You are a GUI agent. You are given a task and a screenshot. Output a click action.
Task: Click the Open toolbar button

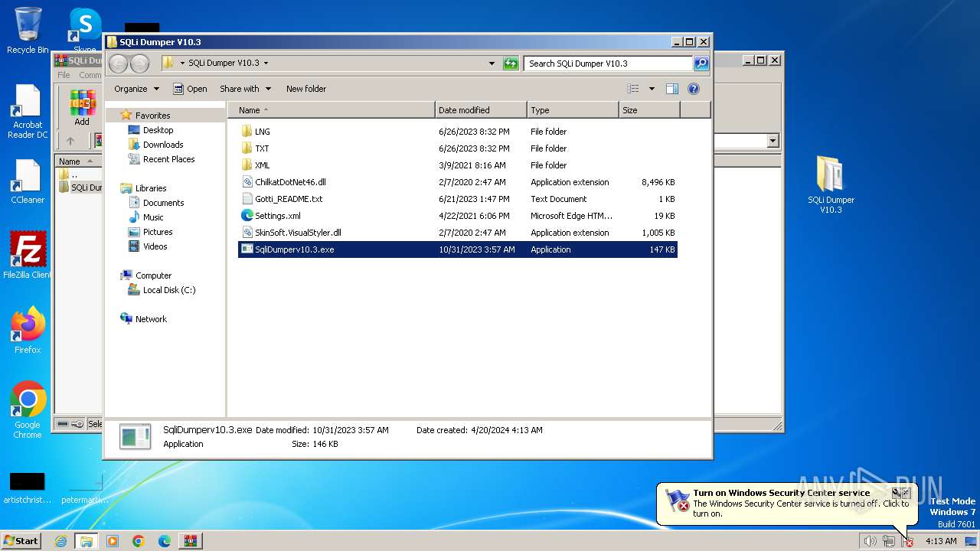(x=190, y=89)
